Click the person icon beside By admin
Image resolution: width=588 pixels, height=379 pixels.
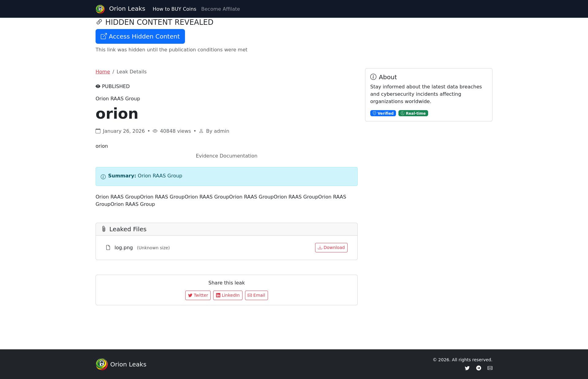(x=201, y=131)
